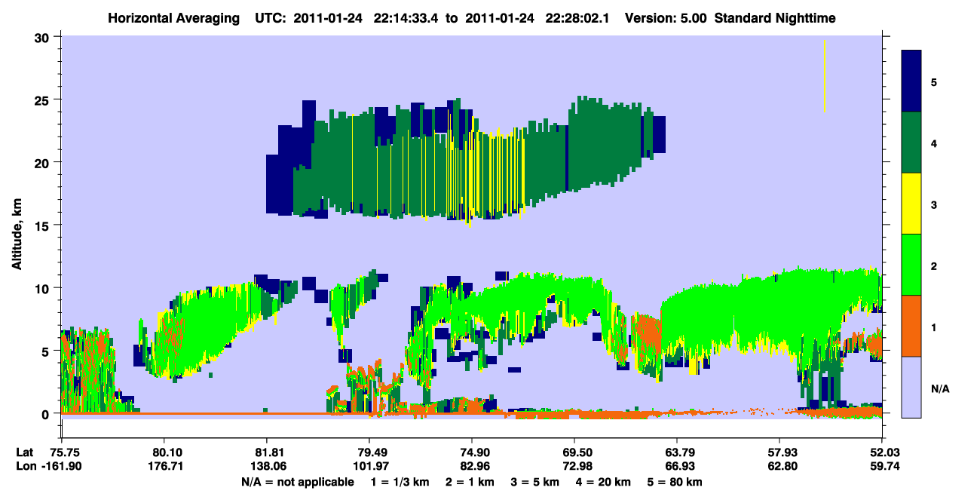Click the 'Lon' row label

pyautogui.click(x=25, y=466)
